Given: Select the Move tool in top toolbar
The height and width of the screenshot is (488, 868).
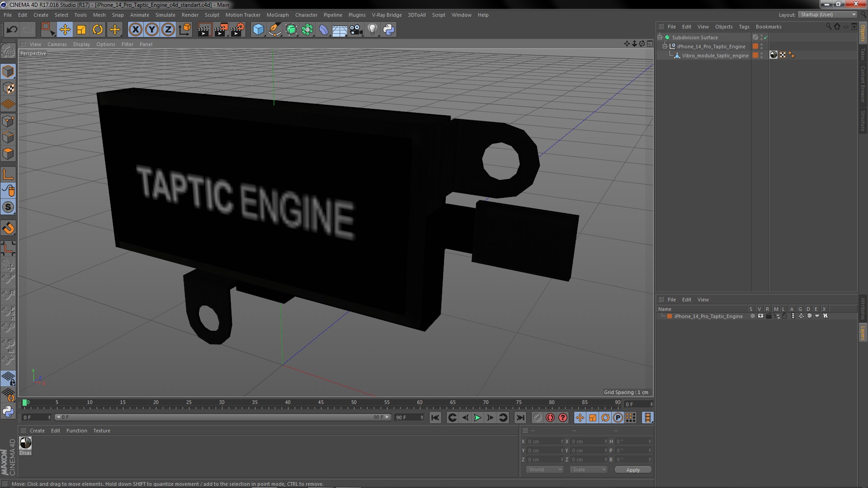Looking at the screenshot, I should [x=65, y=30].
